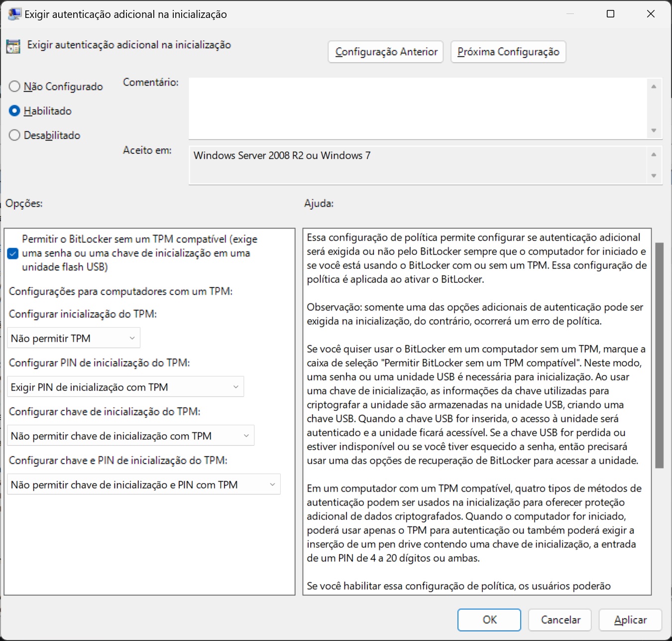The height and width of the screenshot is (641, 672).
Task: Click the Windows Server 2008 R2 ou Windows 7 text
Action: click(x=282, y=155)
